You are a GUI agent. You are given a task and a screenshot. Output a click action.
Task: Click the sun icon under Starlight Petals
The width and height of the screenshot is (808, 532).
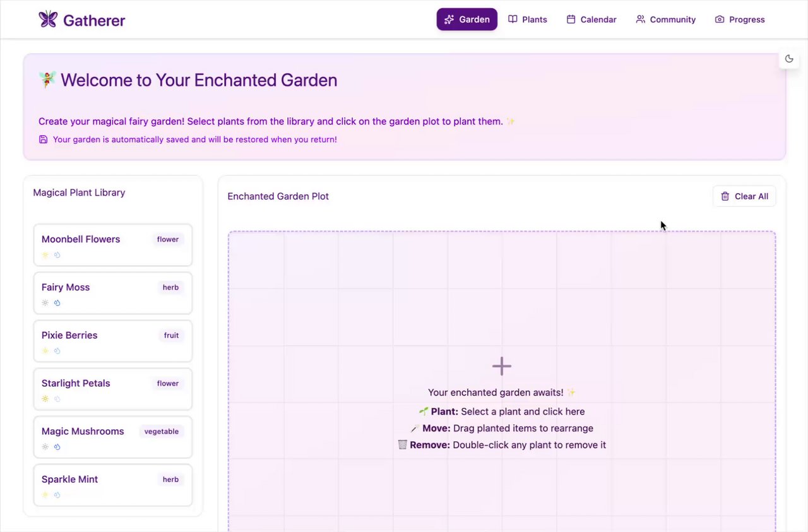coord(45,399)
